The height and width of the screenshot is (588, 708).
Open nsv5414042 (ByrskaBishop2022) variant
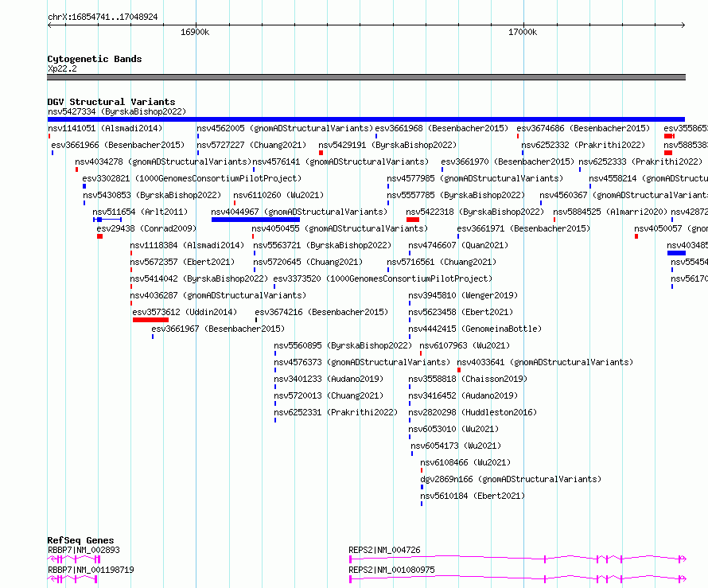pos(199,278)
